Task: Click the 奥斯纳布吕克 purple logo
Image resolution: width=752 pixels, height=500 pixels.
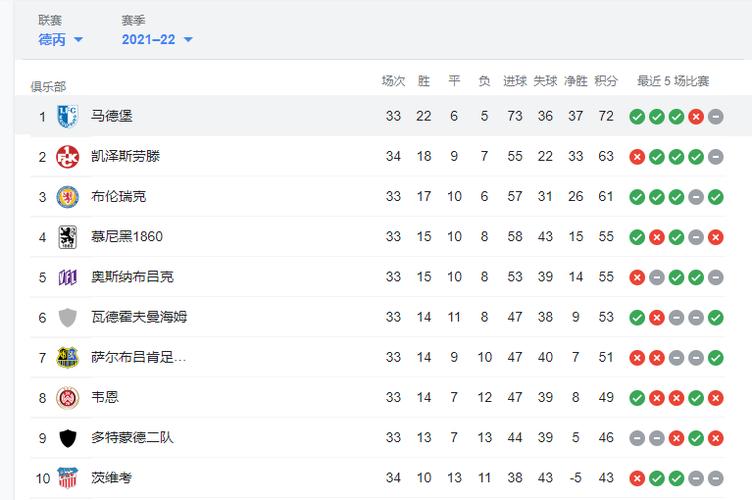Action: coord(67,277)
